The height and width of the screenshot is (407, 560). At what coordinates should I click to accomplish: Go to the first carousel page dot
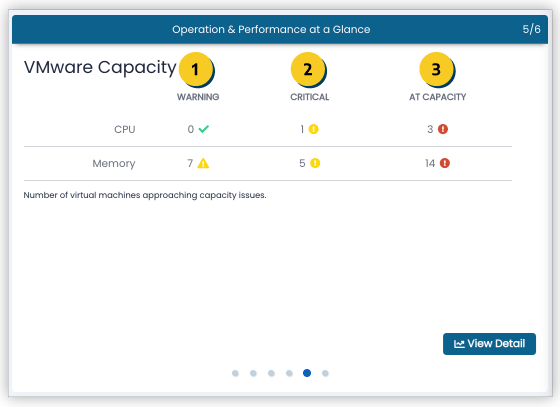(x=235, y=373)
